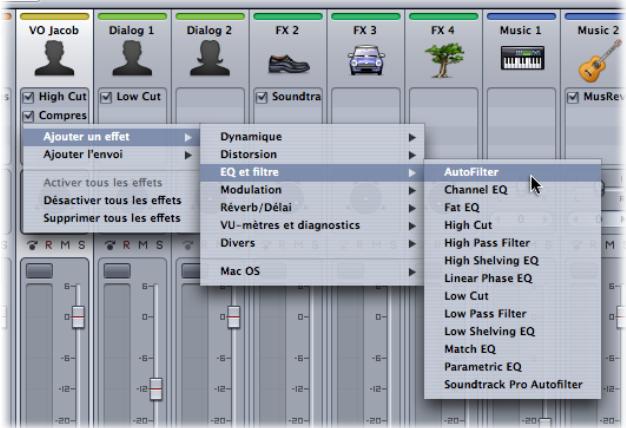Choose Channel EQ effect

(513, 190)
